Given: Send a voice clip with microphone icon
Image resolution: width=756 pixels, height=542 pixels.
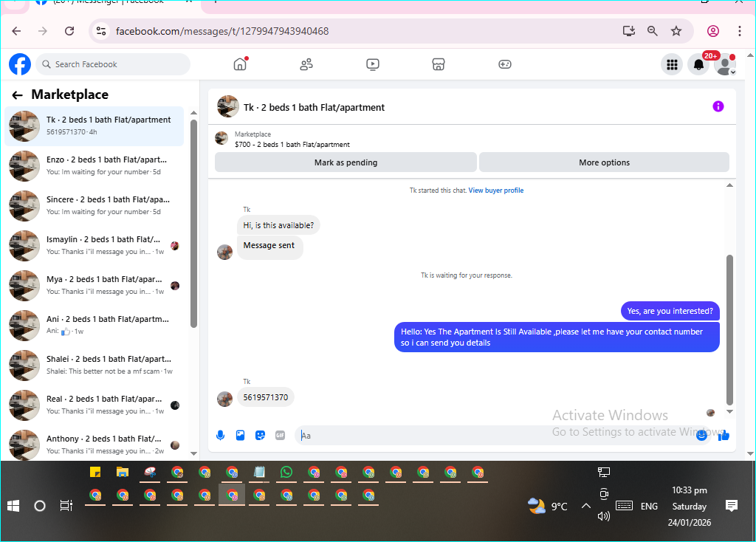Looking at the screenshot, I should pos(220,436).
